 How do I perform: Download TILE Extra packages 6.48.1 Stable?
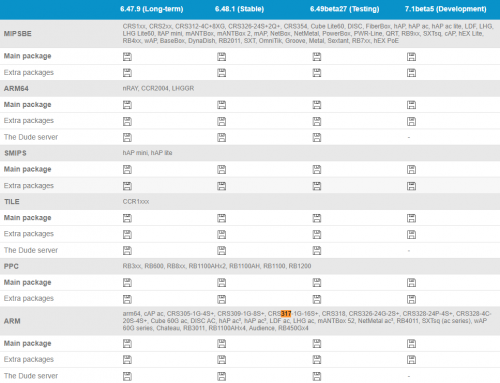pos(222,234)
